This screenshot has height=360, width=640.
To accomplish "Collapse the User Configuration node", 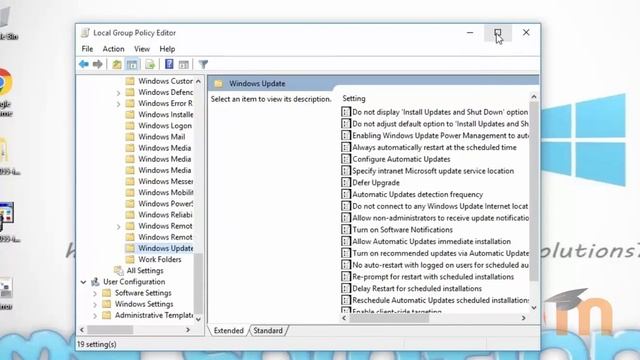I will pos(83,282).
